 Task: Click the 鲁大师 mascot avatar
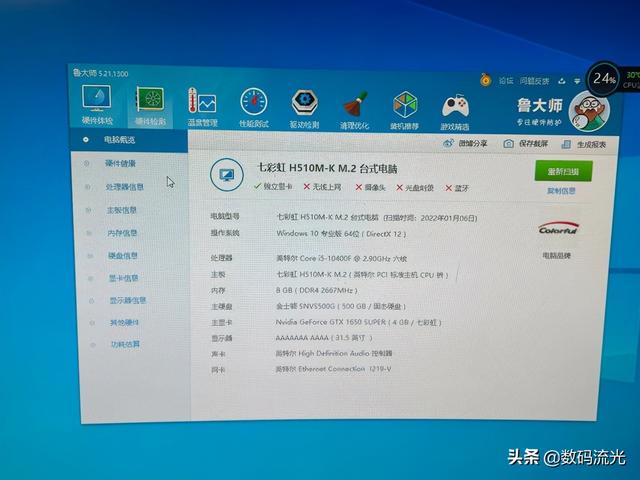(588, 111)
